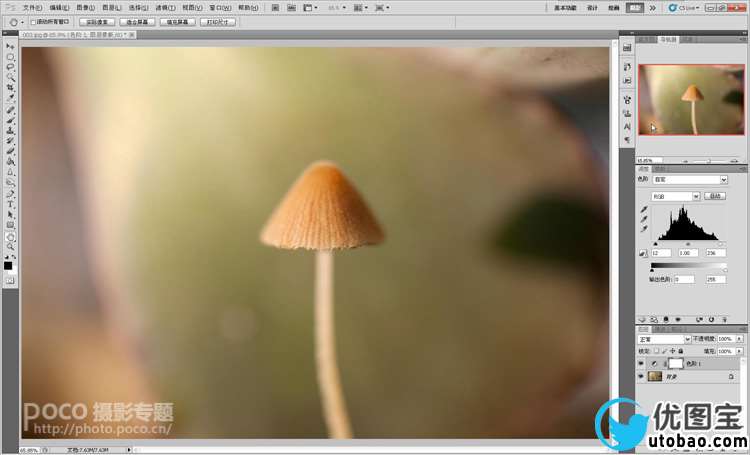
Task: Select the Eyedropper tool in the toolbox
Action: pos(10,98)
